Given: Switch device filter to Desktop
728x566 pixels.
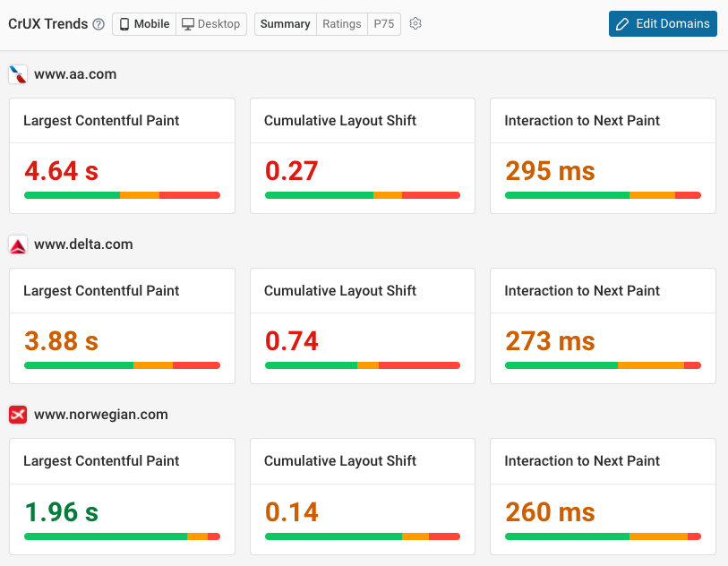Looking at the screenshot, I should pos(211,24).
